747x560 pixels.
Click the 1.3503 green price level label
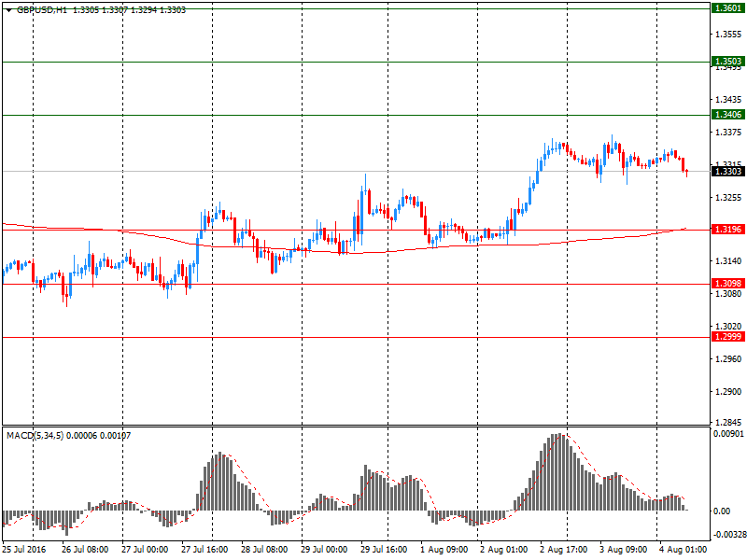(727, 62)
